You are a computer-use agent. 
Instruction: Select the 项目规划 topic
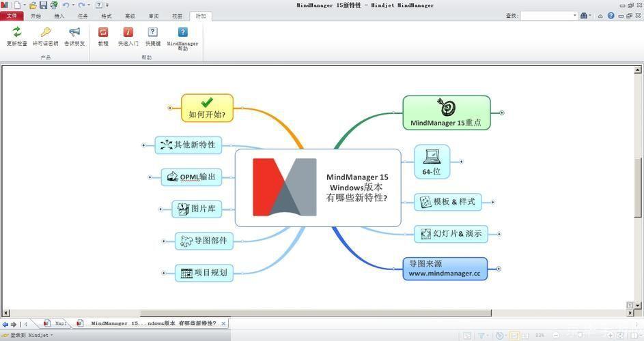204,273
